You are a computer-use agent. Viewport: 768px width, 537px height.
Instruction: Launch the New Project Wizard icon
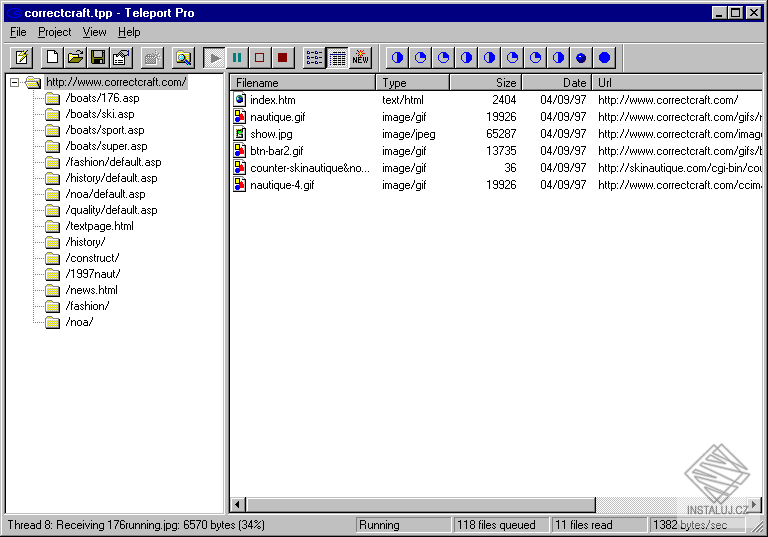coord(22,58)
